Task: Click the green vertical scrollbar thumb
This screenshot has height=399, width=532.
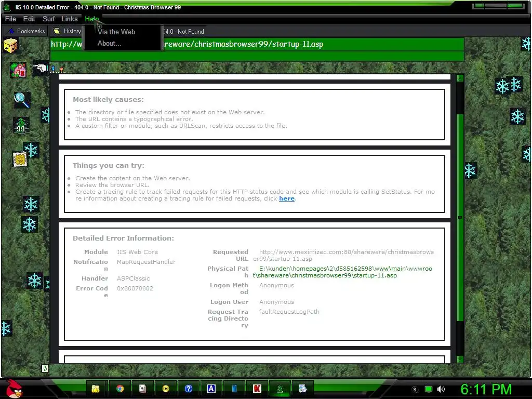Action: pyautogui.click(x=460, y=217)
